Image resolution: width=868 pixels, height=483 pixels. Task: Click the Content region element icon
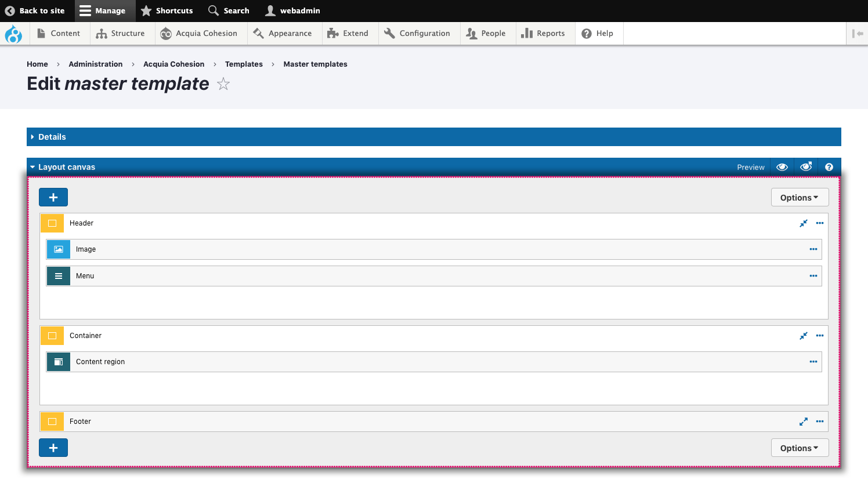pos(59,362)
